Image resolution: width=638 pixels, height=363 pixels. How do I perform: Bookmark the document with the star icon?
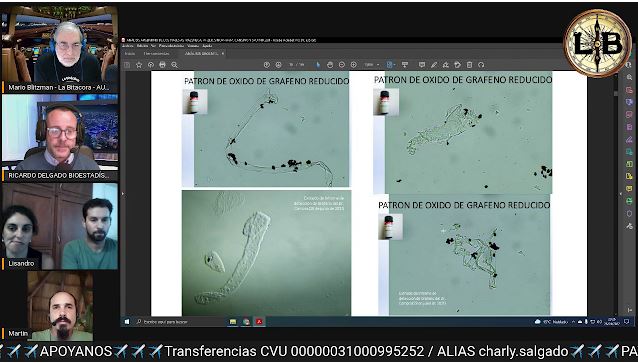click(139, 65)
